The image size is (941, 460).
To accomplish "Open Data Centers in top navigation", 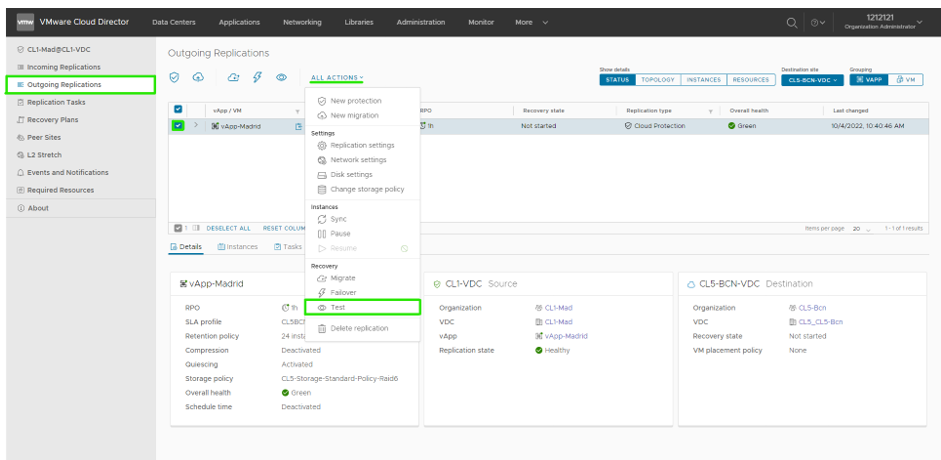I will click(x=174, y=22).
